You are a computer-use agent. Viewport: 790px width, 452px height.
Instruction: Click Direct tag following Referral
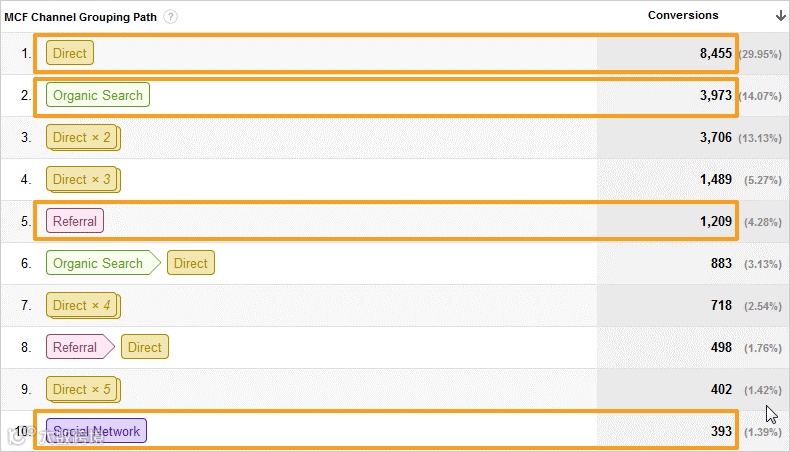click(x=145, y=347)
